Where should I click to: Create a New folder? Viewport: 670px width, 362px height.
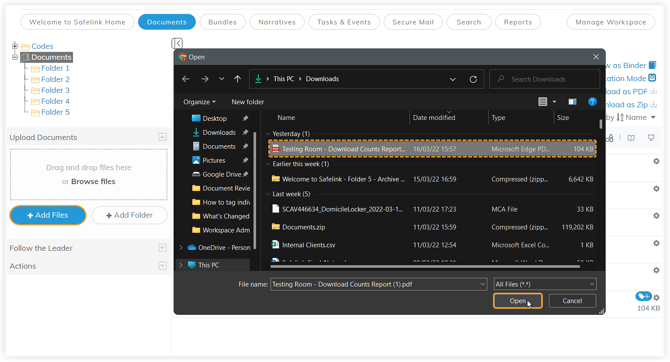(x=247, y=102)
